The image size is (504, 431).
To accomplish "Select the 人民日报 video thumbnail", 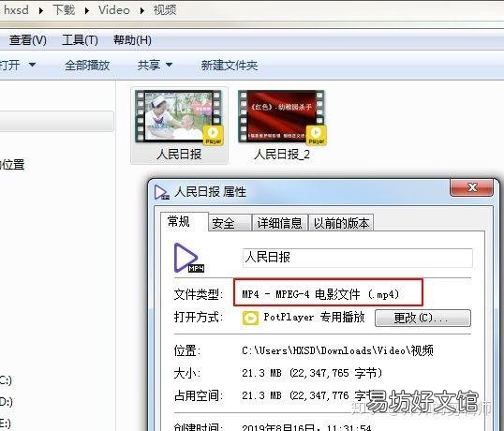I will pos(179,116).
